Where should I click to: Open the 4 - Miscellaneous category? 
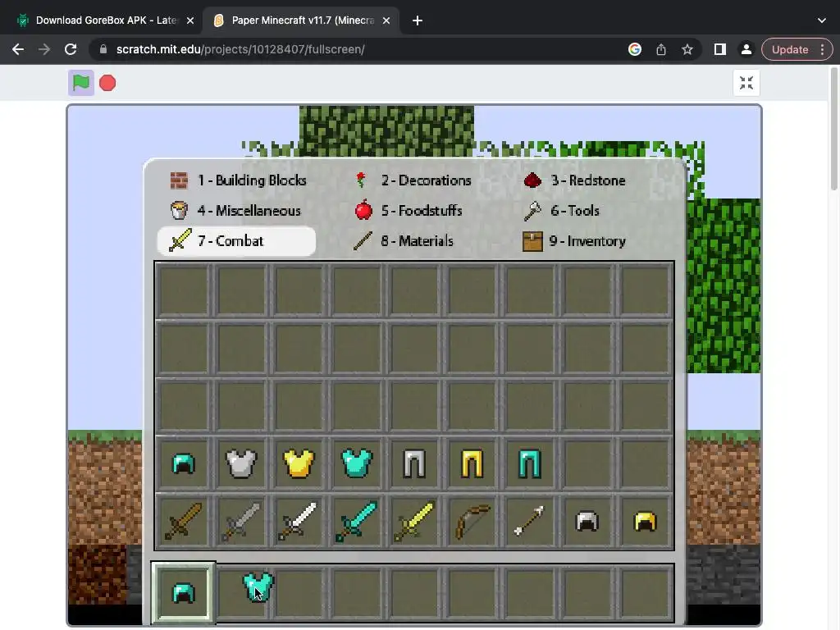coord(235,211)
